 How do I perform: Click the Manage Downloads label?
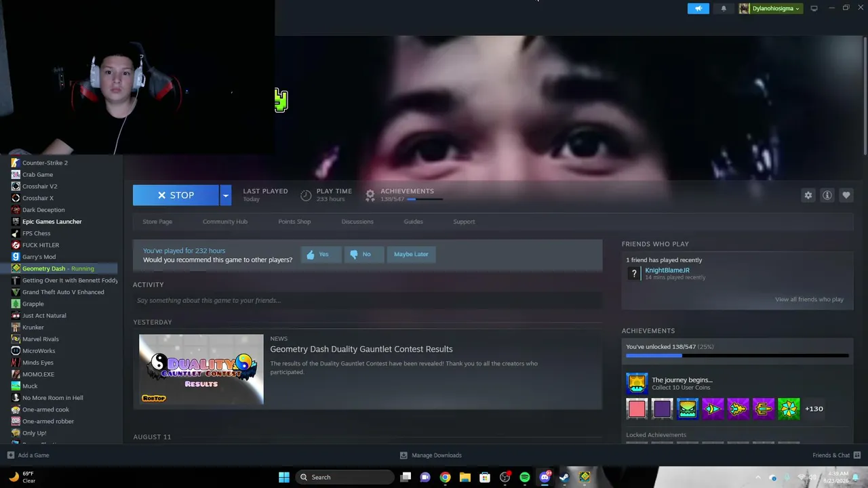coord(437,455)
